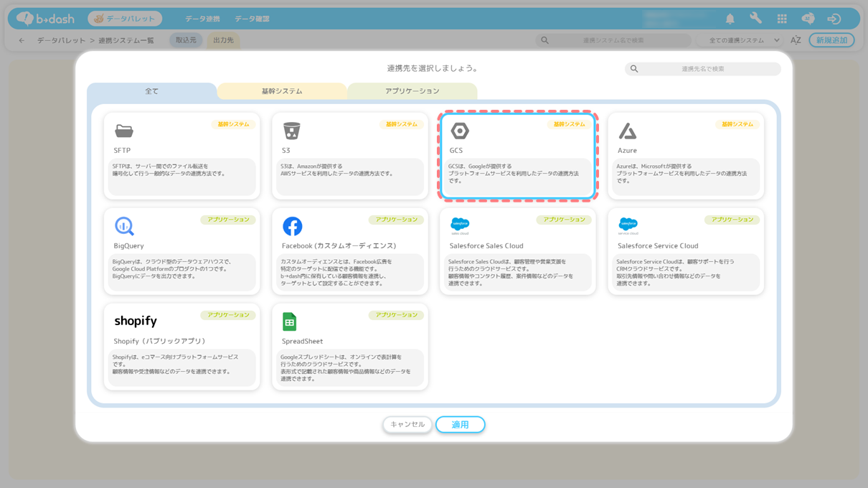Click the 連携先名で検索 search field
Screen dimensions: 868x488
(703, 69)
